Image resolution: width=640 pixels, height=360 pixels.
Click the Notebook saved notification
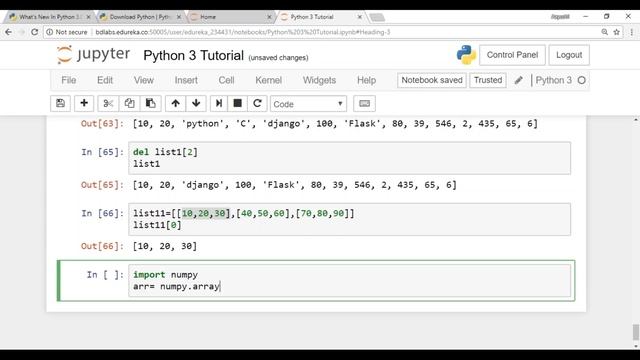coord(432,80)
